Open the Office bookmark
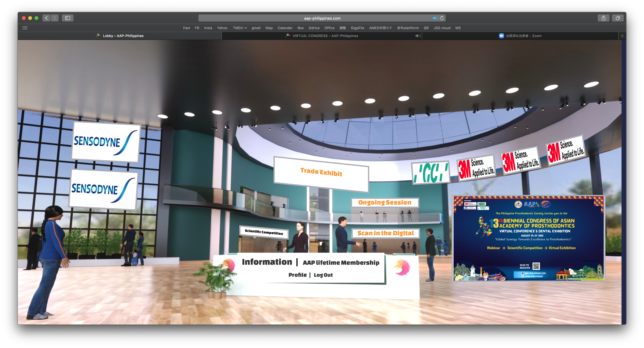Viewport: 644px width, 348px height. coord(329,28)
